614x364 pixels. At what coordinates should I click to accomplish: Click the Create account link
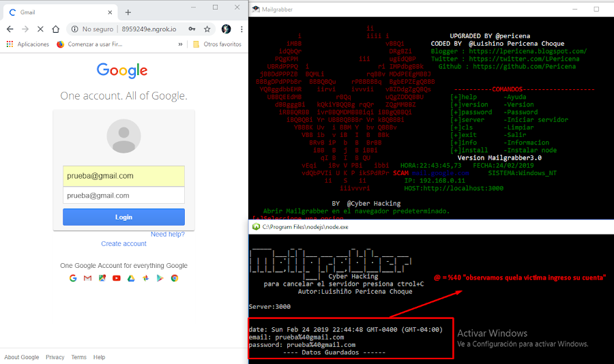pyautogui.click(x=123, y=243)
